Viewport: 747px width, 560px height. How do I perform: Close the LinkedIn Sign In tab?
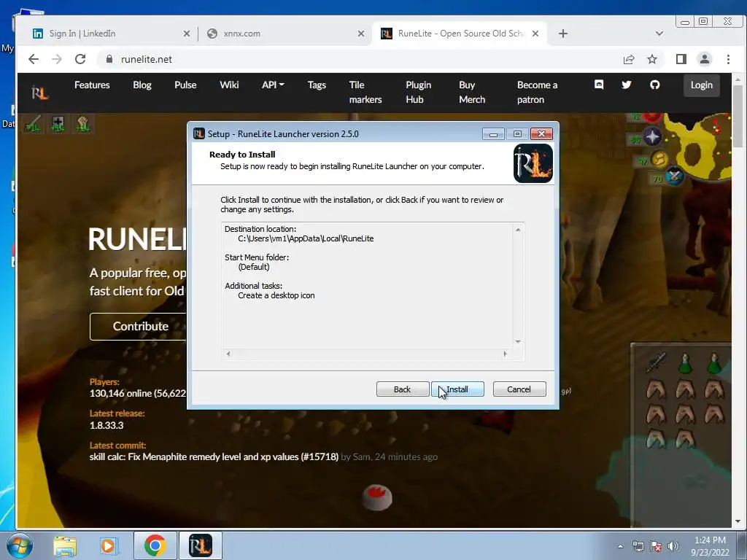click(187, 34)
